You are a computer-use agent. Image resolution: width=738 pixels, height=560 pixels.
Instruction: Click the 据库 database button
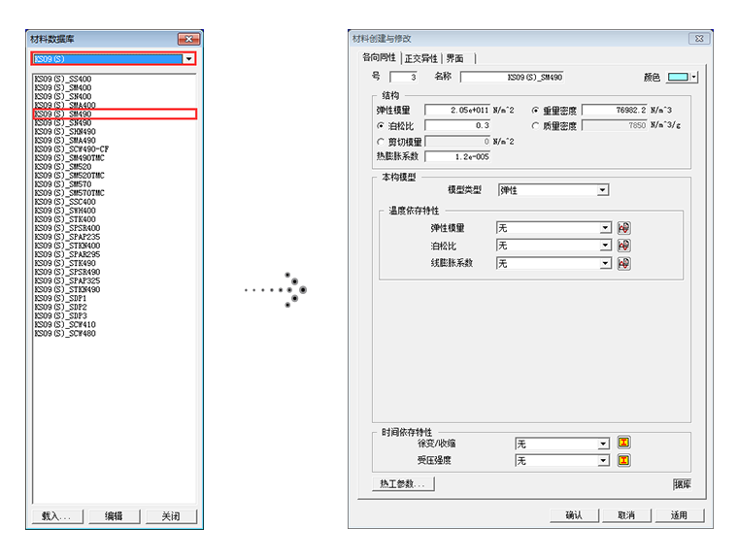click(x=682, y=484)
